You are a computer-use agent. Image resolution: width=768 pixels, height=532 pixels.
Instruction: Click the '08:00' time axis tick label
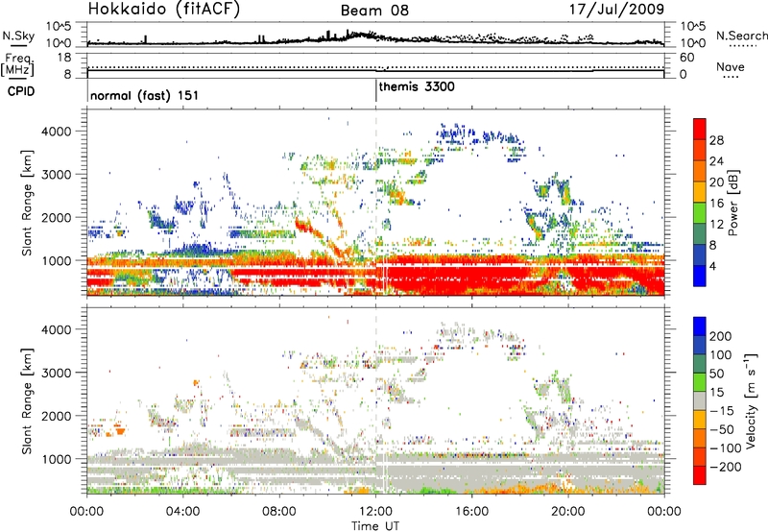279,512
